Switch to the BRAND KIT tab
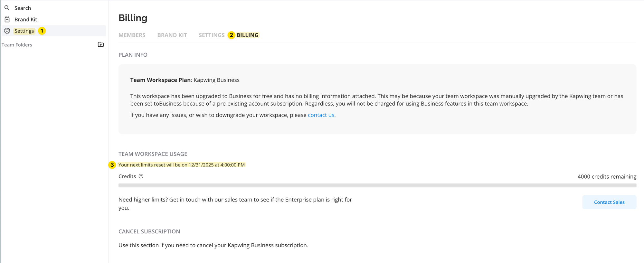The image size is (644, 263). (172, 35)
